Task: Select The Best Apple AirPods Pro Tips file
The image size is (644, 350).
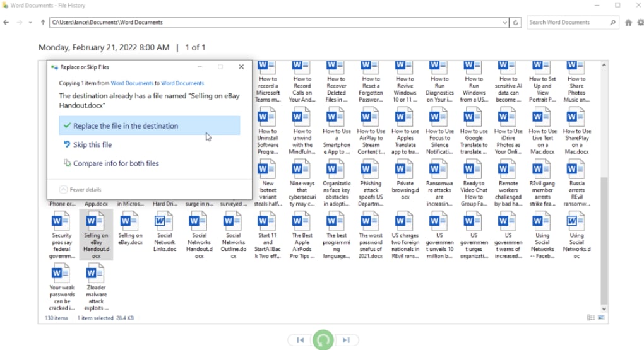Action: (302, 236)
